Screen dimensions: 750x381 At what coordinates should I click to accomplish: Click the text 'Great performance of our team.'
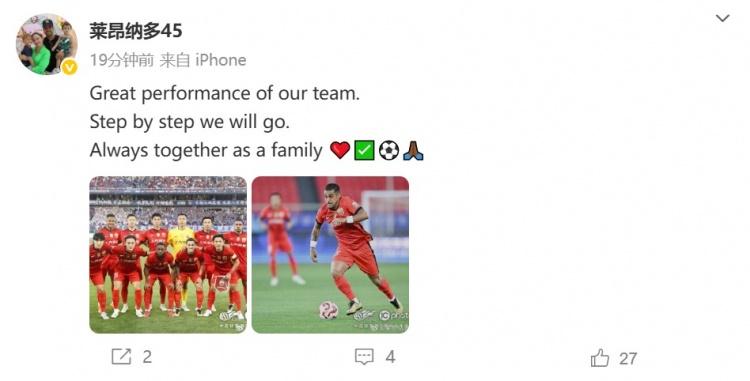tap(224, 93)
